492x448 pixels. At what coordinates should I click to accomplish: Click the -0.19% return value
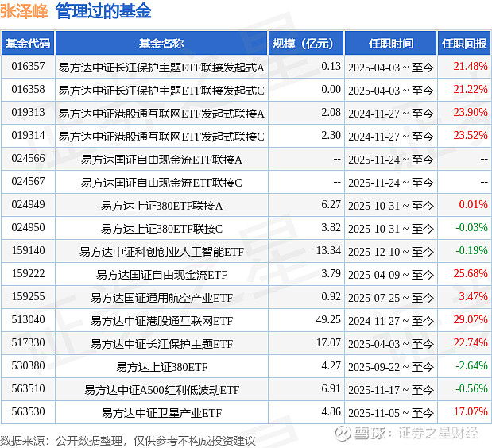pos(471,251)
